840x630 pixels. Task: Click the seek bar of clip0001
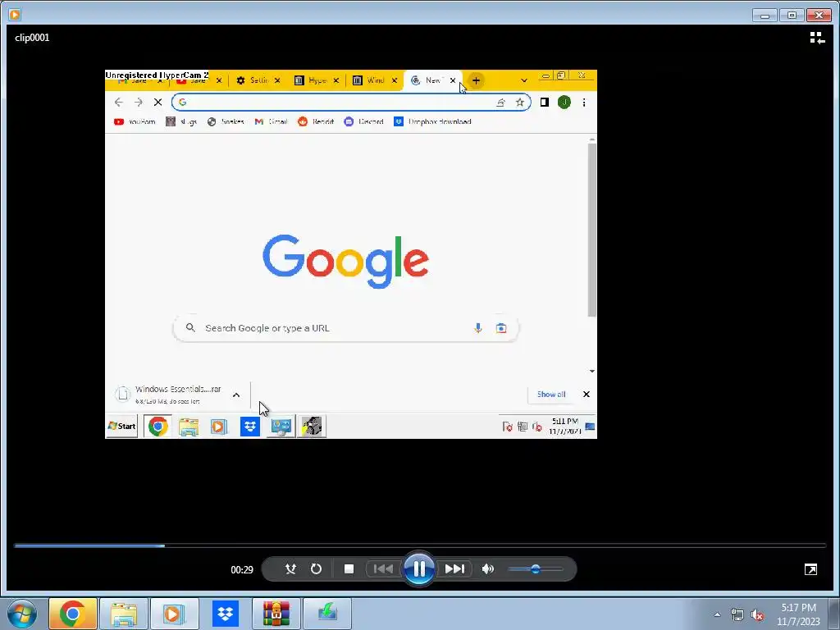pos(420,546)
